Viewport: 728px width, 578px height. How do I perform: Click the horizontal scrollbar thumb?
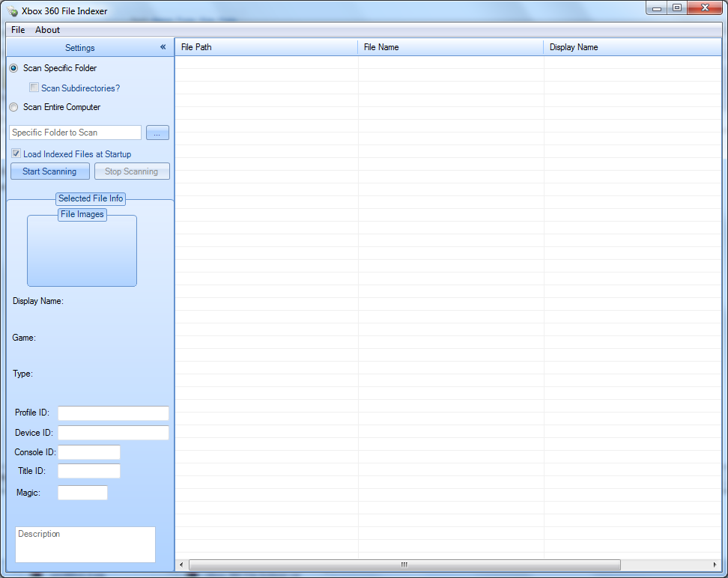coord(404,565)
